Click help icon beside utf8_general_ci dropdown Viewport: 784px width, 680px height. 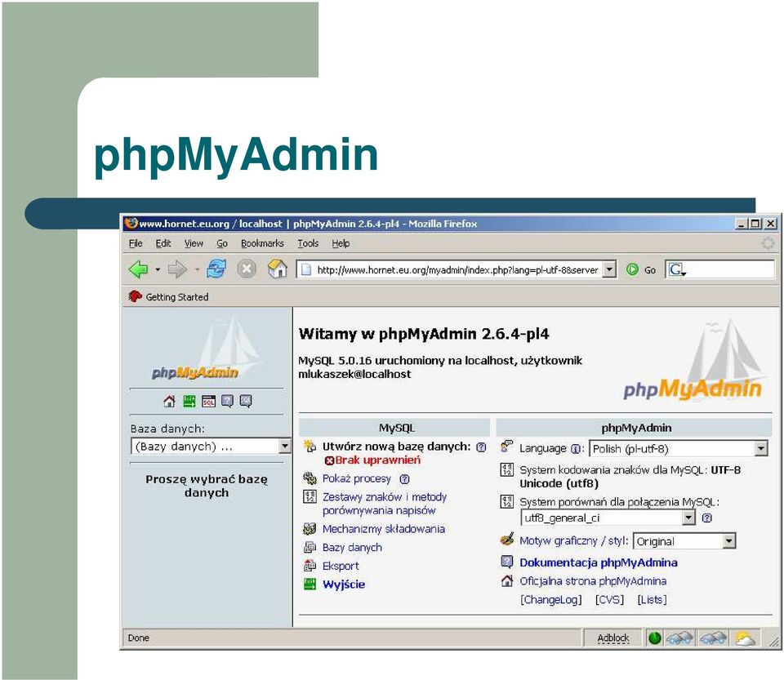(706, 518)
